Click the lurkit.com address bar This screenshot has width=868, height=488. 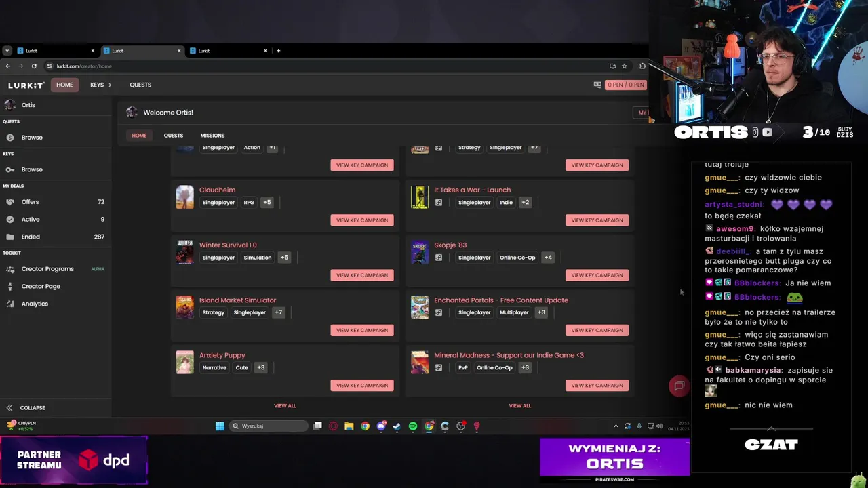coord(325,66)
